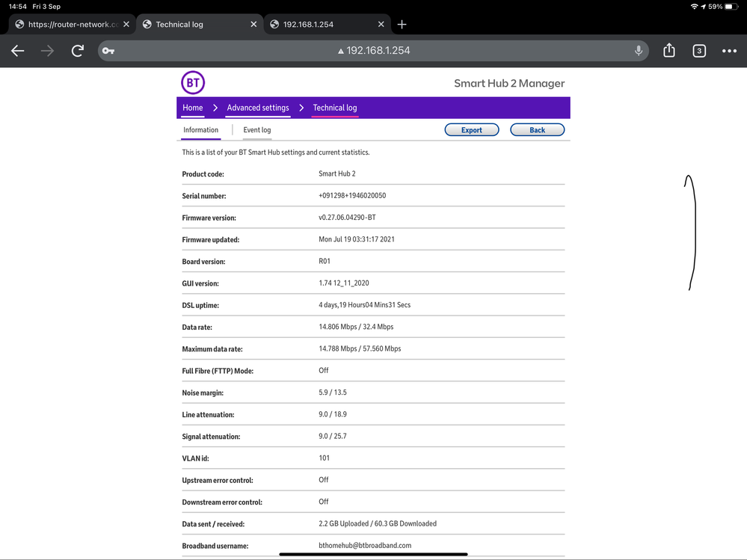Open the ellipsis more options icon

click(728, 51)
